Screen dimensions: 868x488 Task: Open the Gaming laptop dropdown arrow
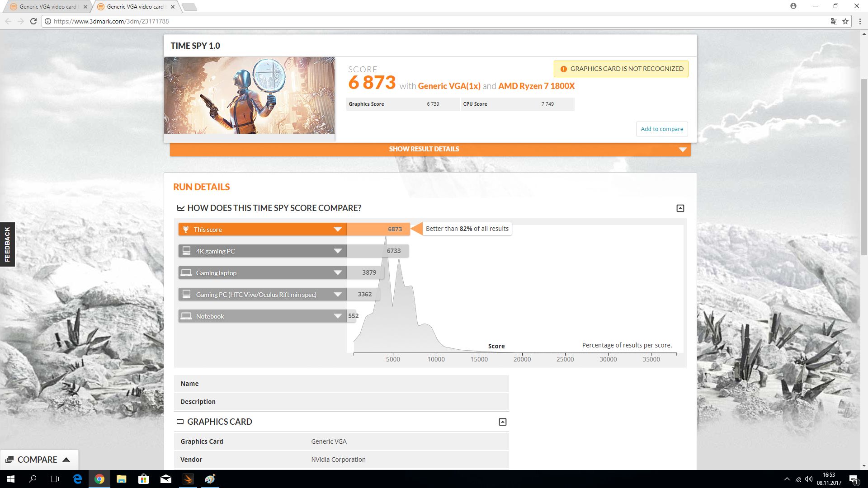tap(337, 273)
